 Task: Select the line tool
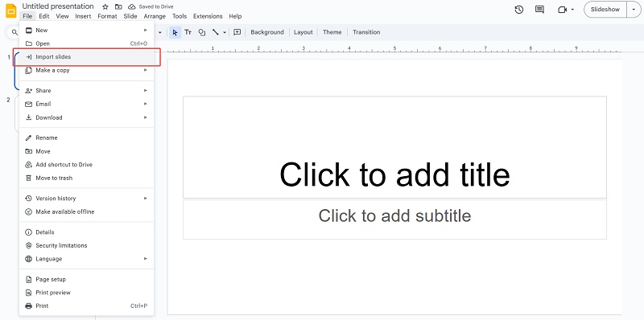coord(216,32)
